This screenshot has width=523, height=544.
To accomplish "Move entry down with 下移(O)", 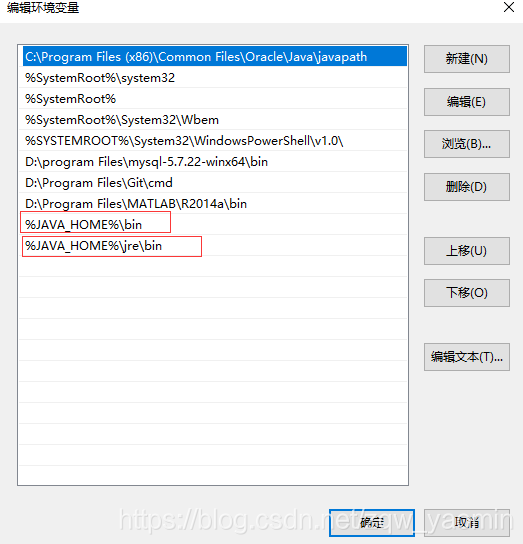I will click(x=467, y=293).
